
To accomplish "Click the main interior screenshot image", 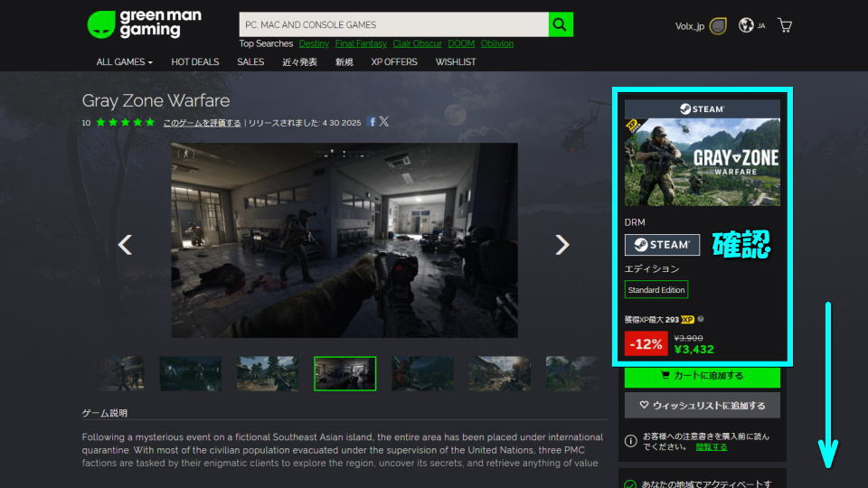I will 344,240.
